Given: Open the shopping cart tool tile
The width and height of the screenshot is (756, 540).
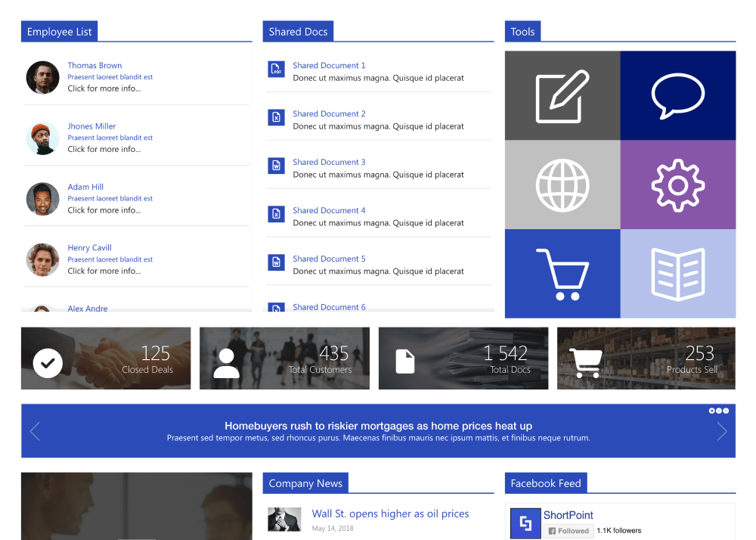Looking at the screenshot, I should (x=562, y=273).
